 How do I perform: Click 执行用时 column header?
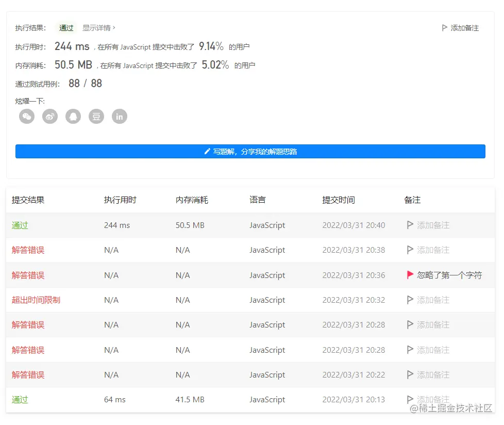pos(120,200)
